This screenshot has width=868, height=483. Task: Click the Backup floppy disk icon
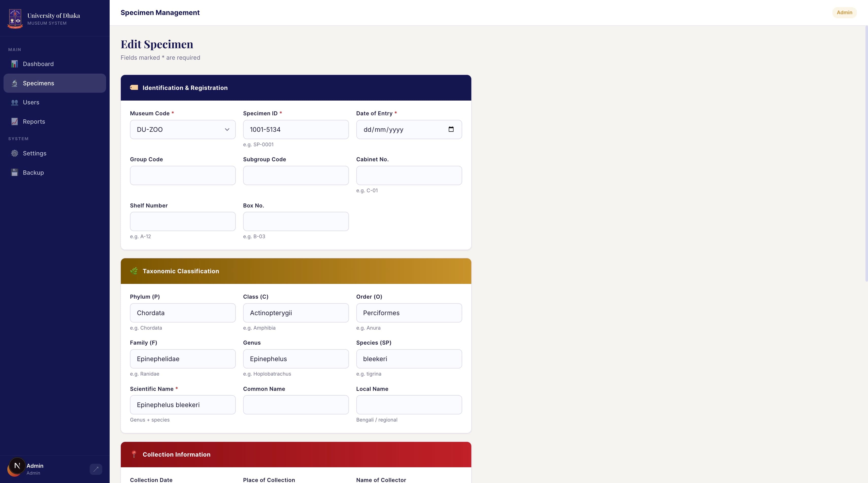click(14, 173)
